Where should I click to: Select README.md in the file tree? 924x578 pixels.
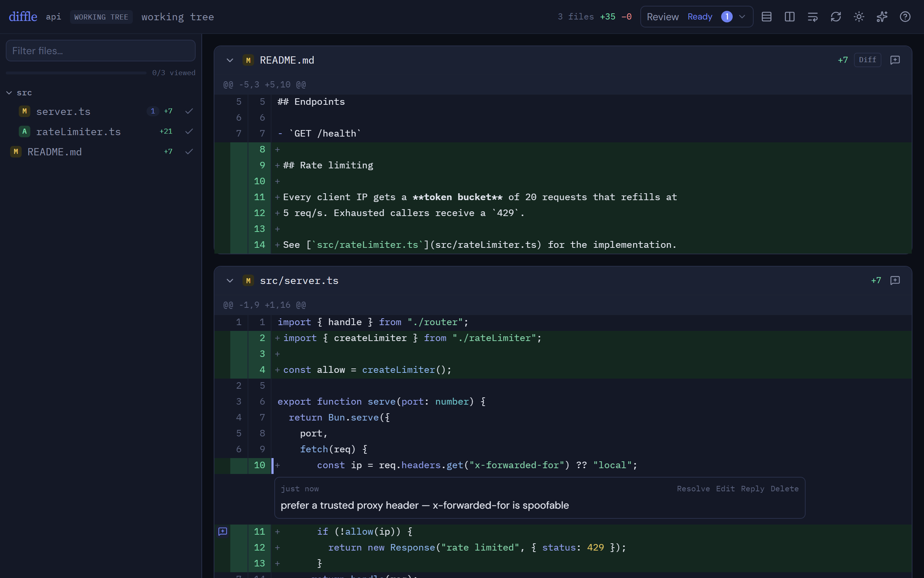(55, 152)
